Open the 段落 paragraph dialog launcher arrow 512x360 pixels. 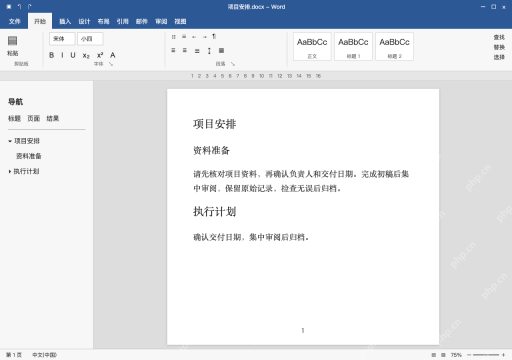(x=233, y=64)
